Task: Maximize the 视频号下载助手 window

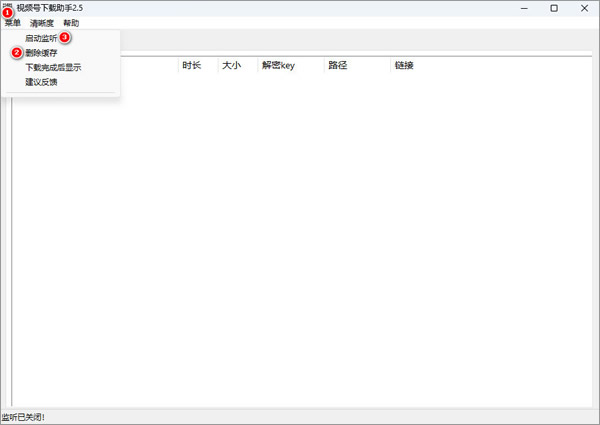Action: click(554, 8)
